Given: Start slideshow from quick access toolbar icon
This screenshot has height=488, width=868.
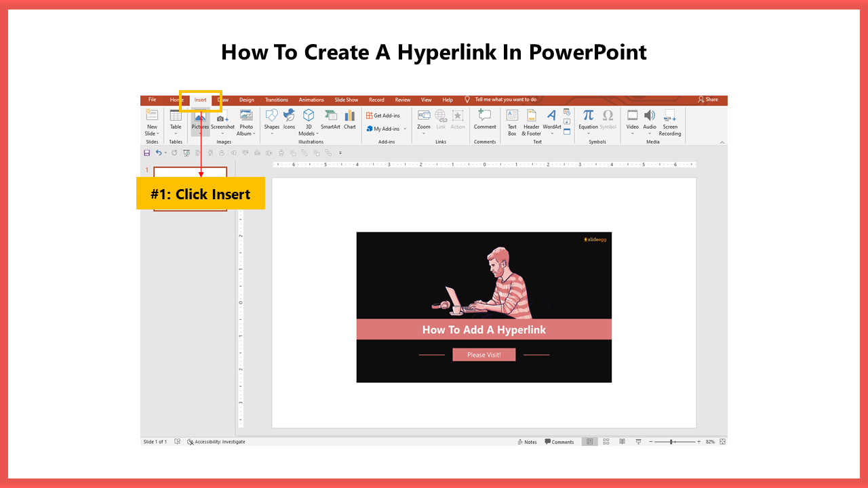Looking at the screenshot, I should [186, 153].
